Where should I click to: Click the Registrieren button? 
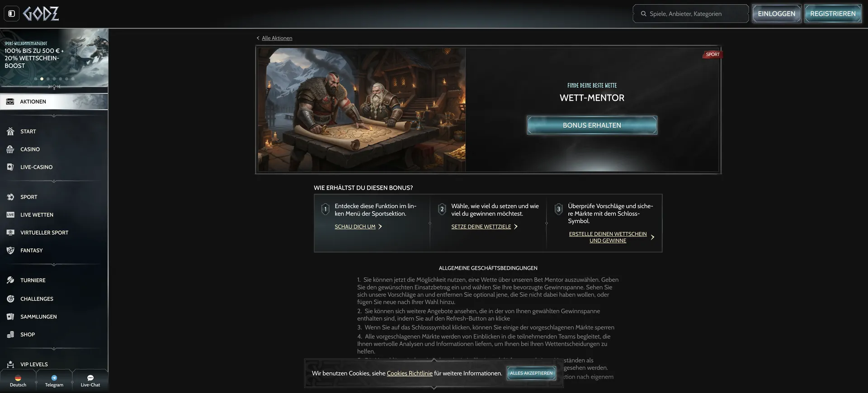click(x=833, y=14)
